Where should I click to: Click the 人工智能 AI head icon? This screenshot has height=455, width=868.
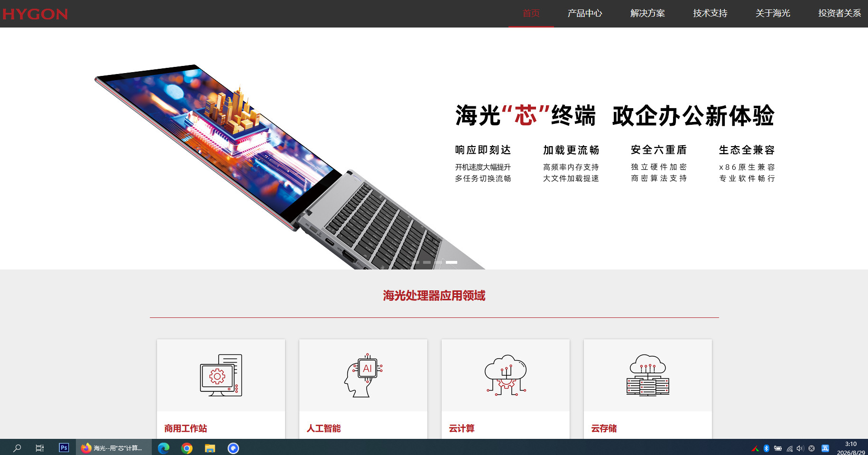[x=363, y=375]
